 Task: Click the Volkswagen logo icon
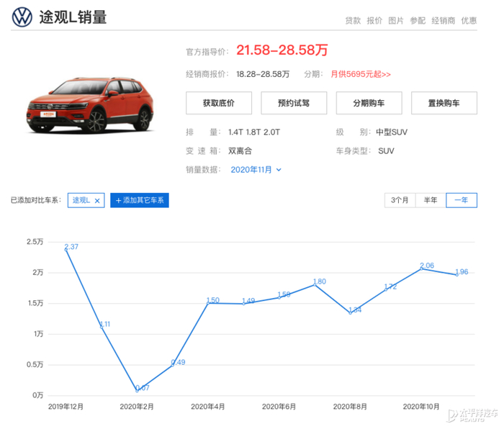coord(23,17)
